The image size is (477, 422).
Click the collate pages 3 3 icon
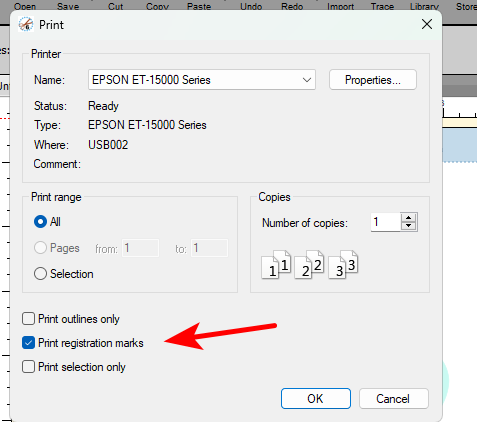pyautogui.click(x=343, y=265)
